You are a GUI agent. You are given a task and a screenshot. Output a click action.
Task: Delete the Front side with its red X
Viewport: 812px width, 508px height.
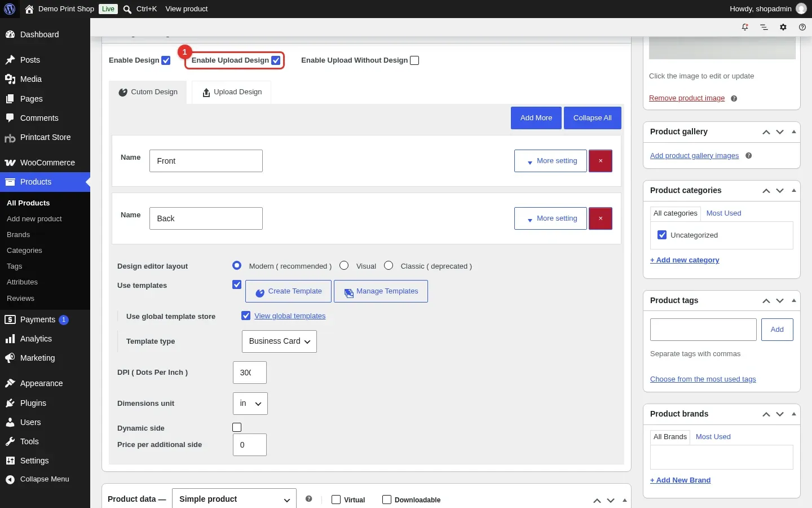[601, 161]
